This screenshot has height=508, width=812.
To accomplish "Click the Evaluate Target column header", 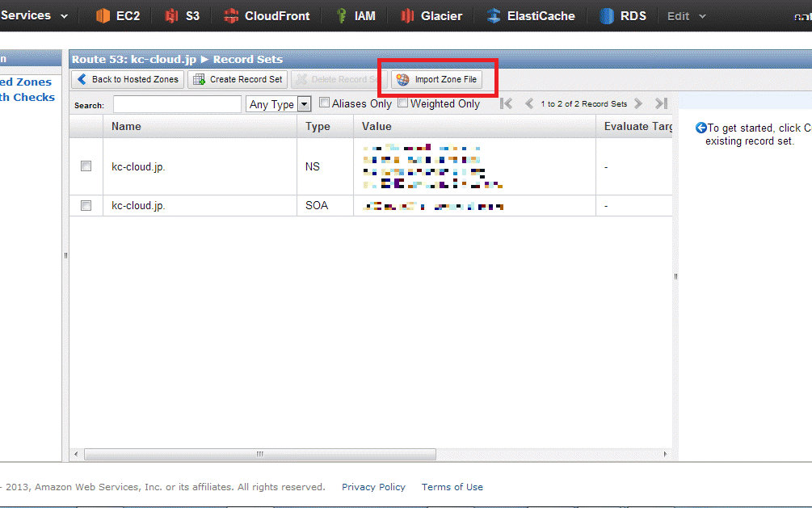I will tap(634, 126).
